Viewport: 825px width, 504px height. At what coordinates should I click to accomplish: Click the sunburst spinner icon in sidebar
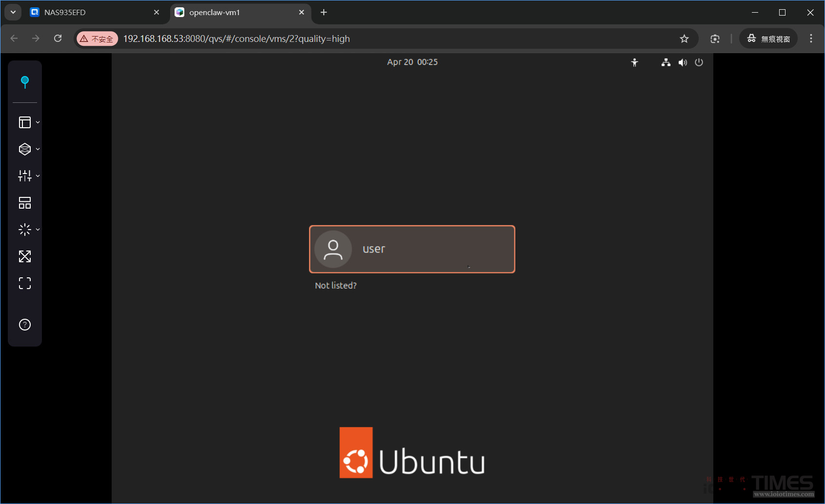point(25,230)
